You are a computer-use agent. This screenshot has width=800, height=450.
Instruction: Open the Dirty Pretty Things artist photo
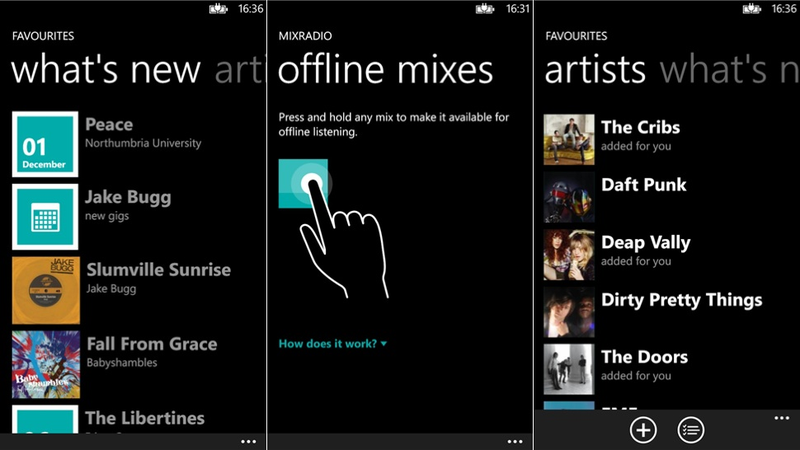569,312
